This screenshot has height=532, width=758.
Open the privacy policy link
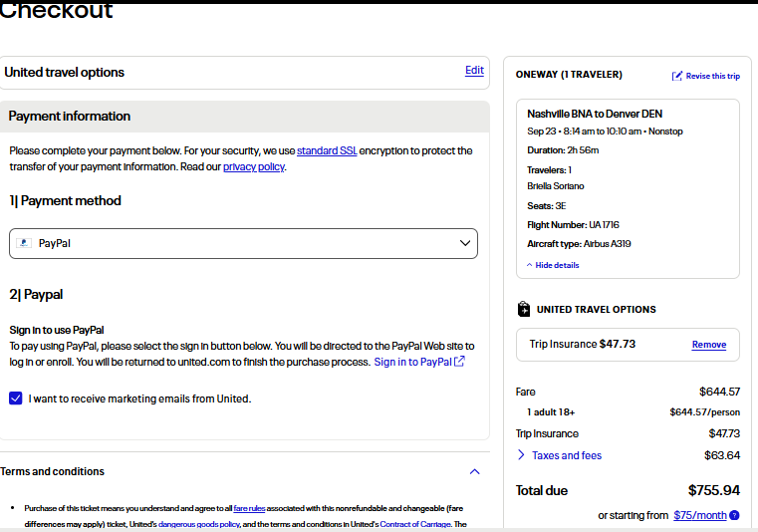[253, 166]
